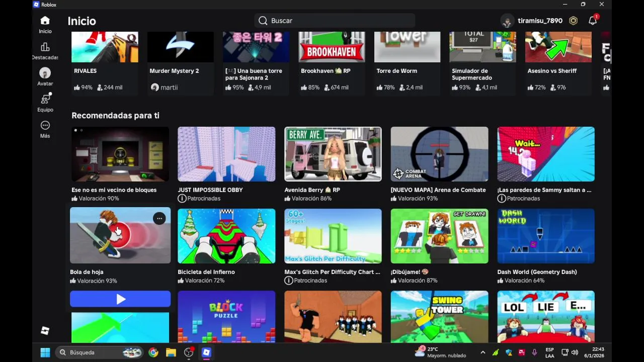This screenshot has width=644, height=362.
Task: Open the notifications bell icon
Action: pyautogui.click(x=593, y=21)
